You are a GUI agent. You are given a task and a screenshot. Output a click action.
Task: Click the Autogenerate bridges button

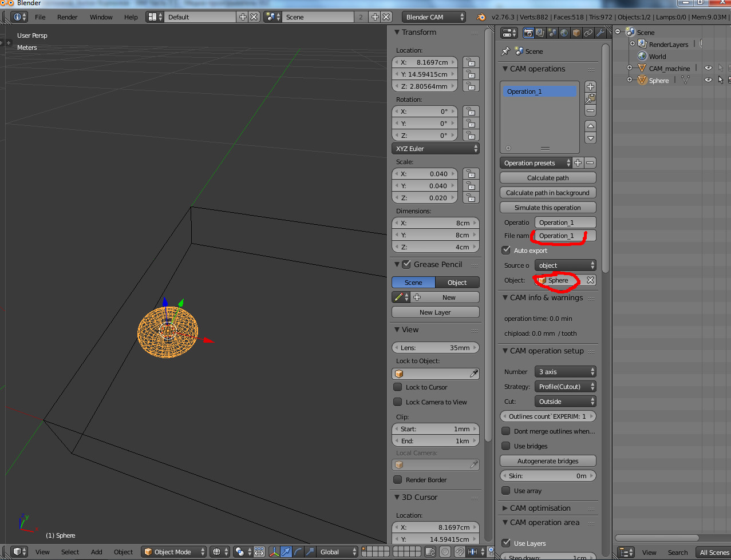[548, 461]
